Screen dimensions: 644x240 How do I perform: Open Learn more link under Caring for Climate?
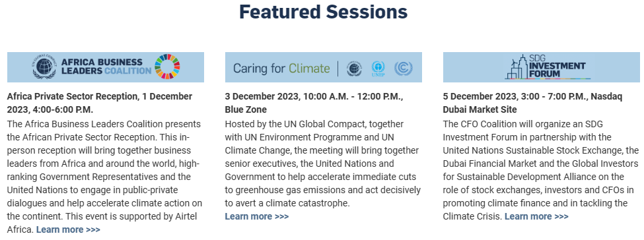pos(257,217)
